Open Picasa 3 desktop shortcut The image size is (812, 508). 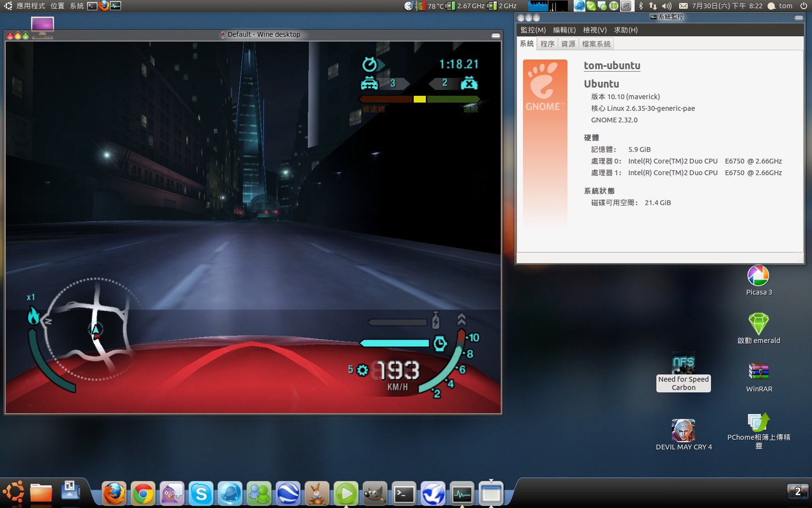pos(759,281)
